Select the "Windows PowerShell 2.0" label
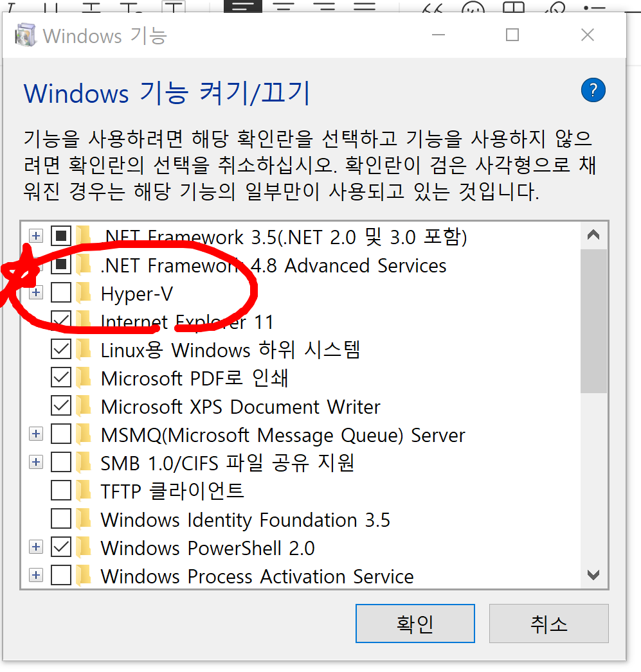641x672 pixels. point(208,548)
